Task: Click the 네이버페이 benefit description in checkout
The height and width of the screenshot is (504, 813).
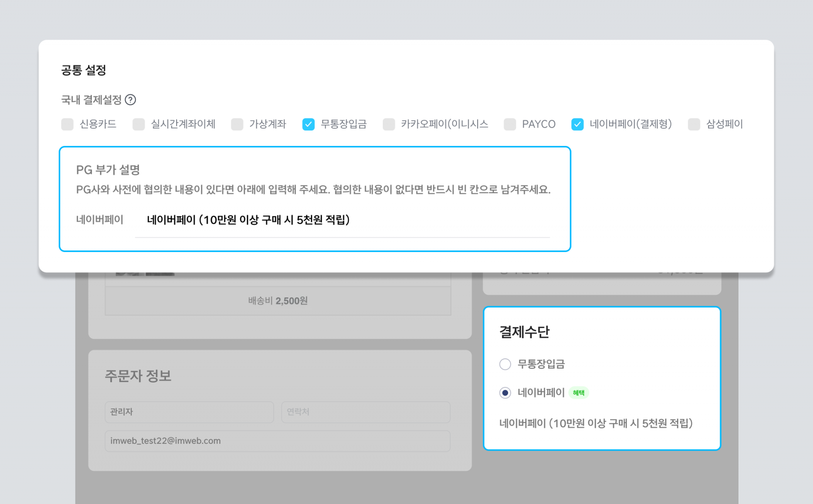Action: pos(596,423)
